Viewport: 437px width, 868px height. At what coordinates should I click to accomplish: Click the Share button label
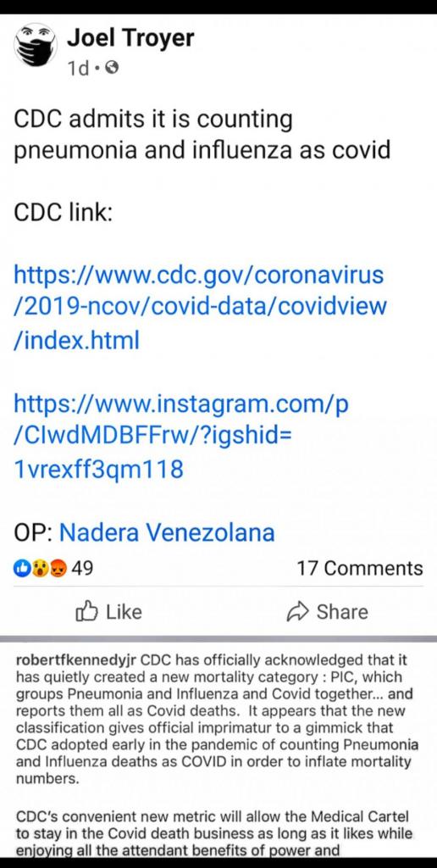(x=342, y=612)
